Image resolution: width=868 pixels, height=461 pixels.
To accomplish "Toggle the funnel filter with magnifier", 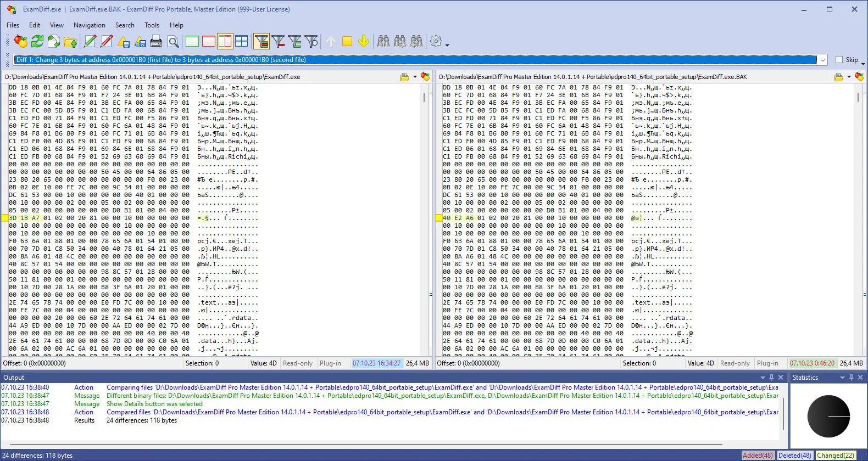I will 311,41.
